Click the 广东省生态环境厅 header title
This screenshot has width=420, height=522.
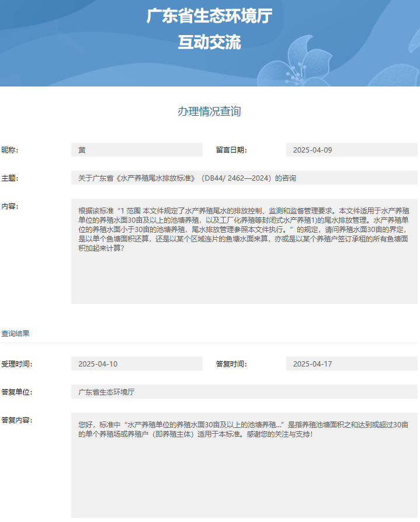tap(209, 16)
